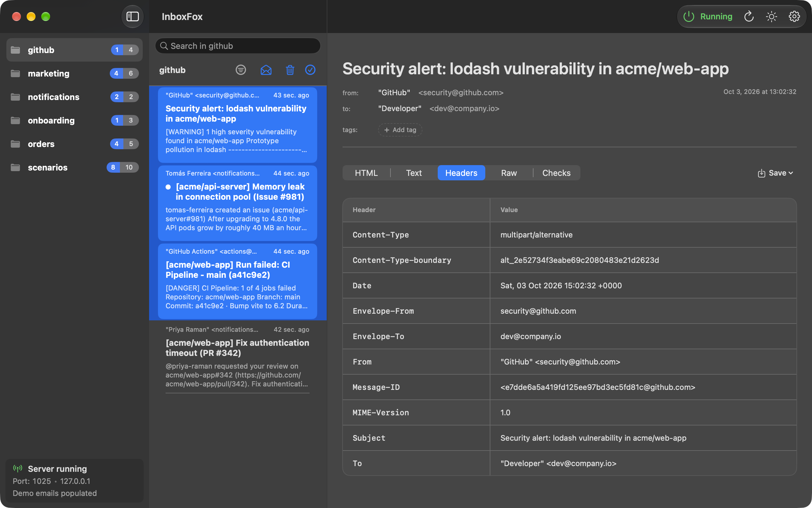The width and height of the screenshot is (812, 508).
Task: Open the scenarios folder
Action: (x=75, y=167)
